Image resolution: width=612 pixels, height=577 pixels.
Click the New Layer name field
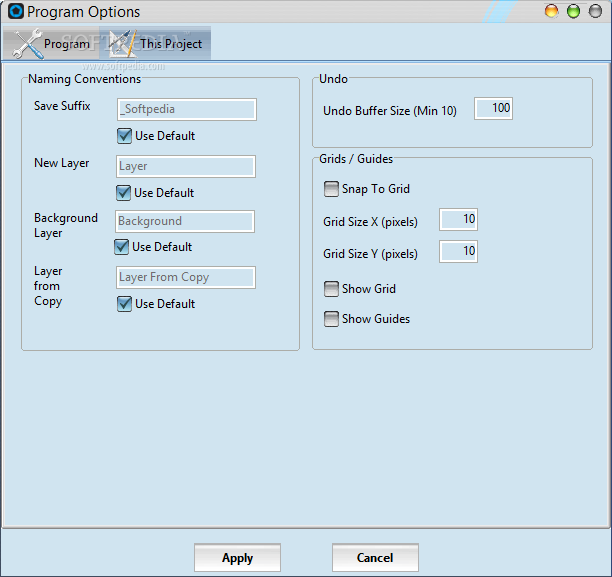pos(186,166)
